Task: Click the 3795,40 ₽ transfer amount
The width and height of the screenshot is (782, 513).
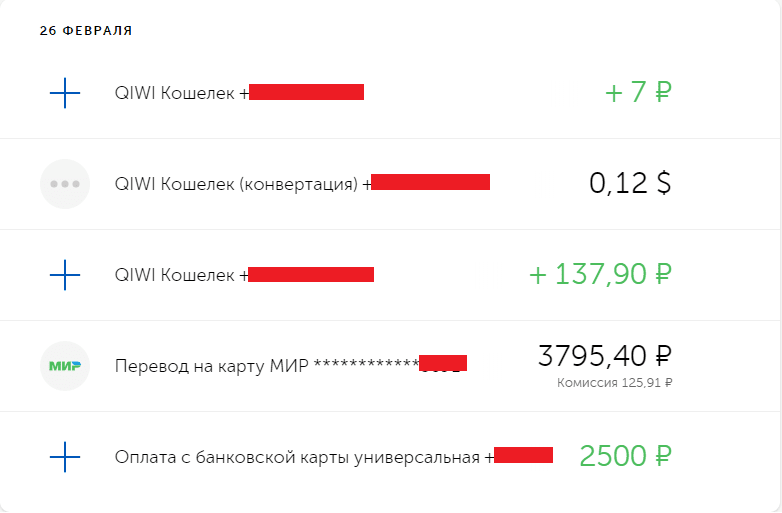Action: [604, 356]
